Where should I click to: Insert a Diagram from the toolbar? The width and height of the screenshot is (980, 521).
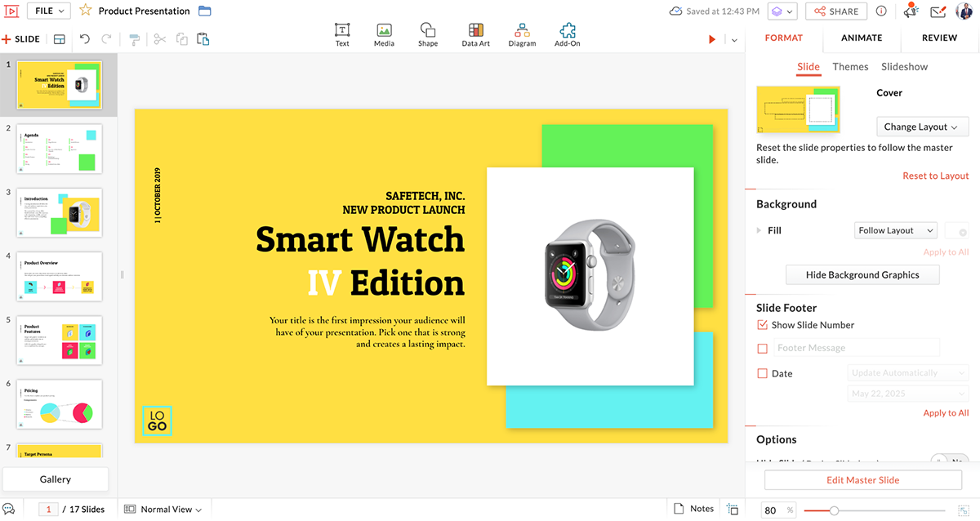[522, 33]
